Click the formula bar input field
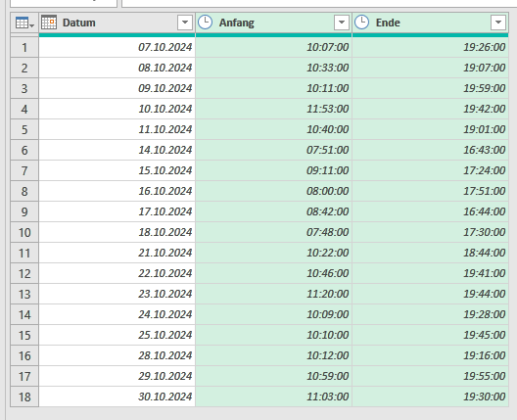The image size is (517, 420). click(x=319, y=3)
